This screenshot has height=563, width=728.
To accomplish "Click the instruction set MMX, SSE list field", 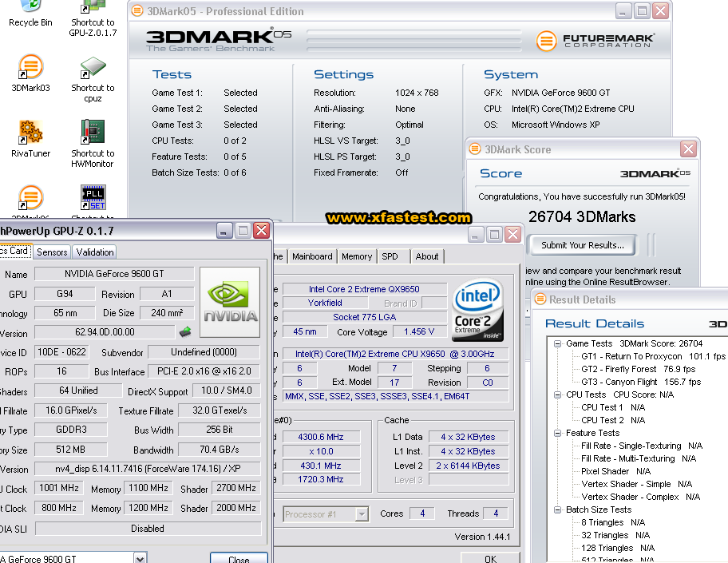I will [396, 396].
